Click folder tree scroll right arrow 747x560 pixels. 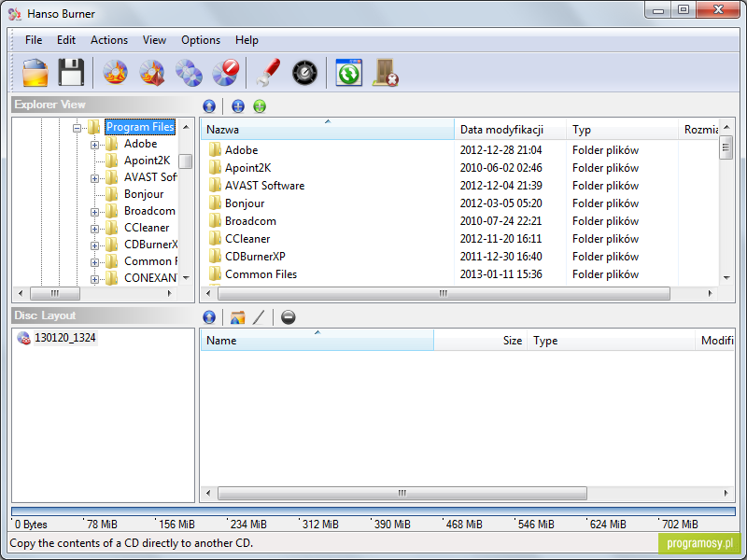click(x=170, y=293)
